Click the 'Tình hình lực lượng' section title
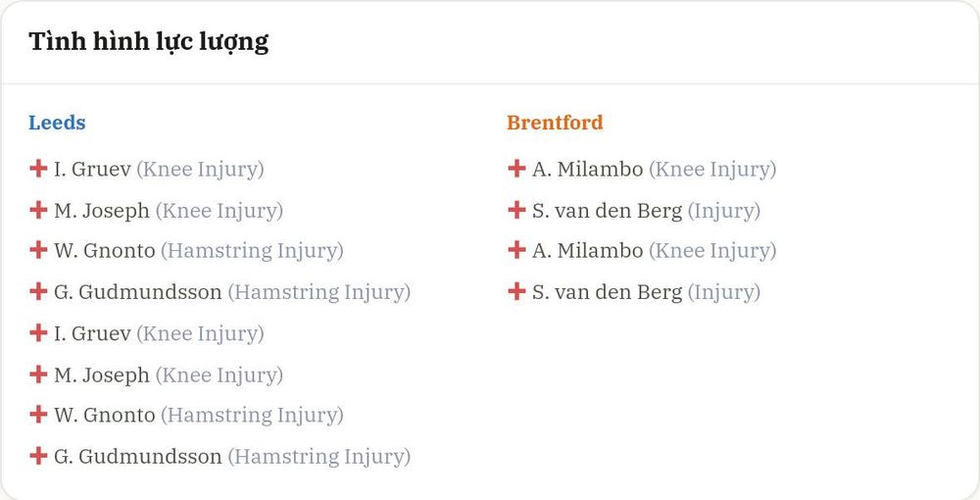Viewport: 980px width, 500px height. click(149, 42)
